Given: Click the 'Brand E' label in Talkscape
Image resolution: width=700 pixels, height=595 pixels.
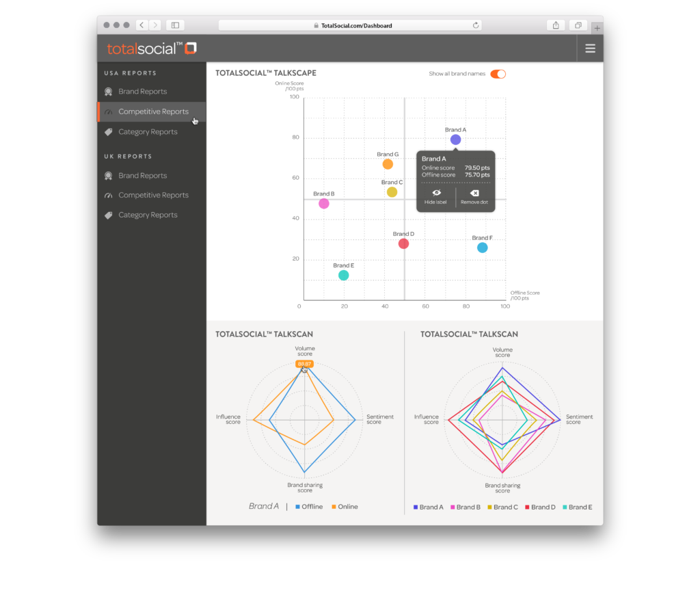Looking at the screenshot, I should [343, 266].
